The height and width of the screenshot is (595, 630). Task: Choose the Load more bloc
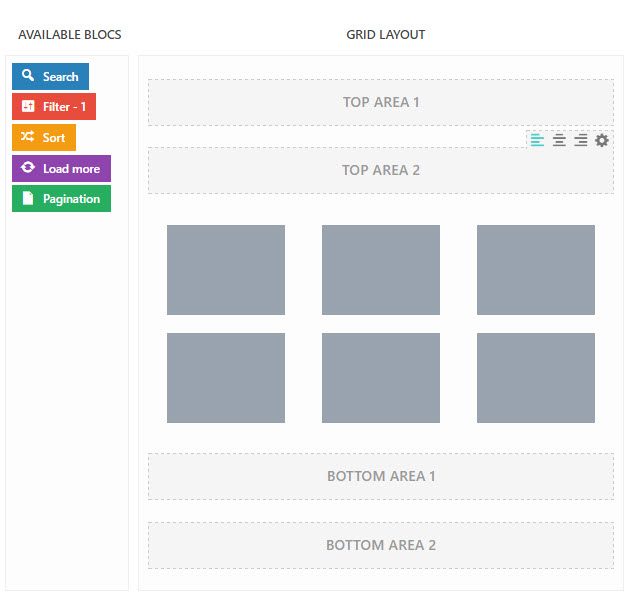pos(61,168)
